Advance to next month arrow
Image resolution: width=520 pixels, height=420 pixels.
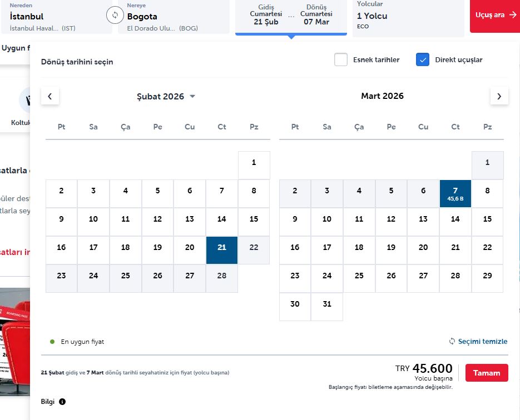click(499, 96)
